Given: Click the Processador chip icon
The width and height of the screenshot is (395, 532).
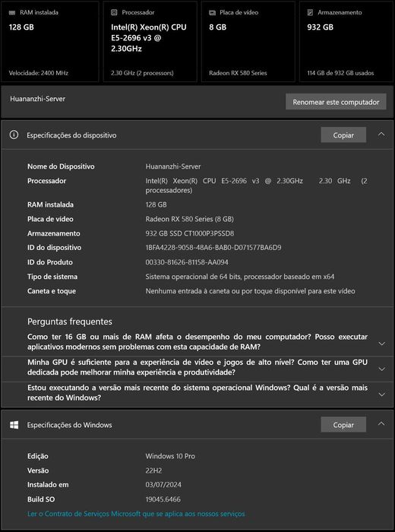Looking at the screenshot, I should pos(114,13).
